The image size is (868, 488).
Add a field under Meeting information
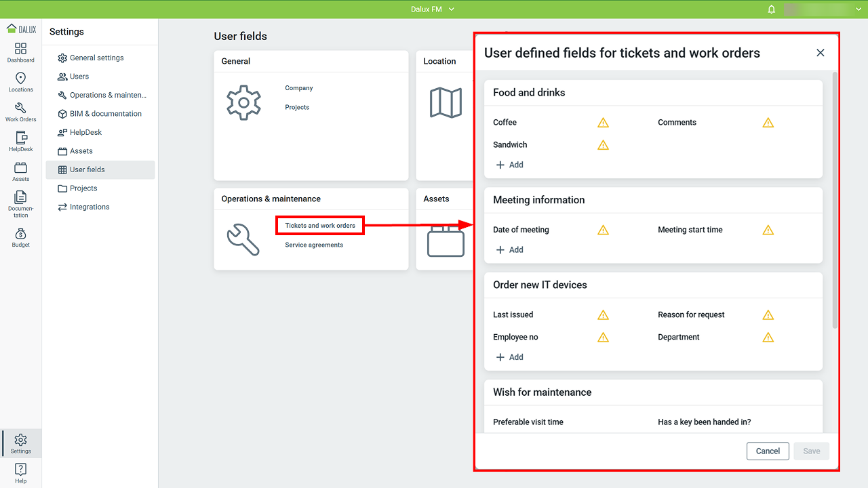(510, 250)
